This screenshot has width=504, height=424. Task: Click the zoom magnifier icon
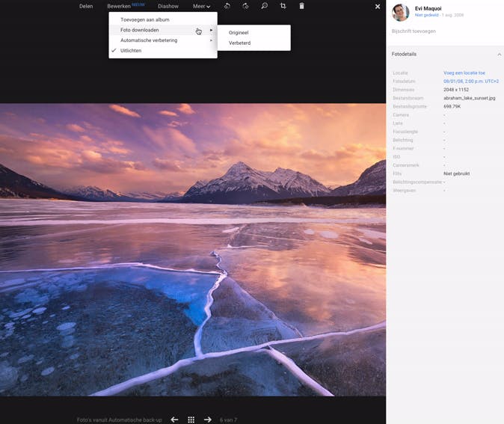pos(264,6)
